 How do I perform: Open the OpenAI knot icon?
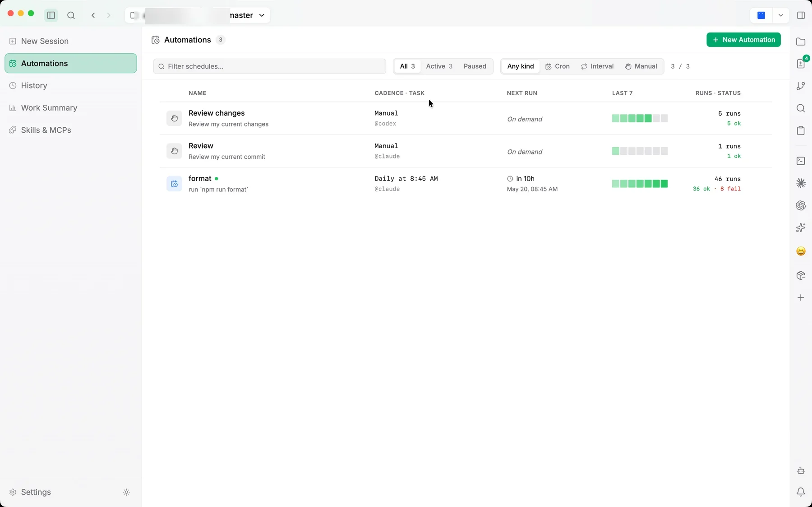point(801,205)
